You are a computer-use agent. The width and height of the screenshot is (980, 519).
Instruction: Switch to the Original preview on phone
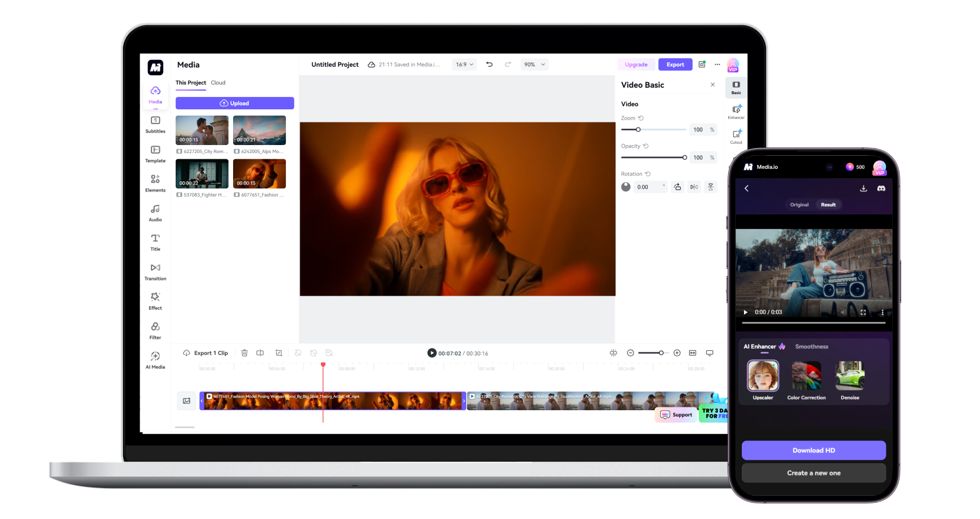tap(799, 205)
